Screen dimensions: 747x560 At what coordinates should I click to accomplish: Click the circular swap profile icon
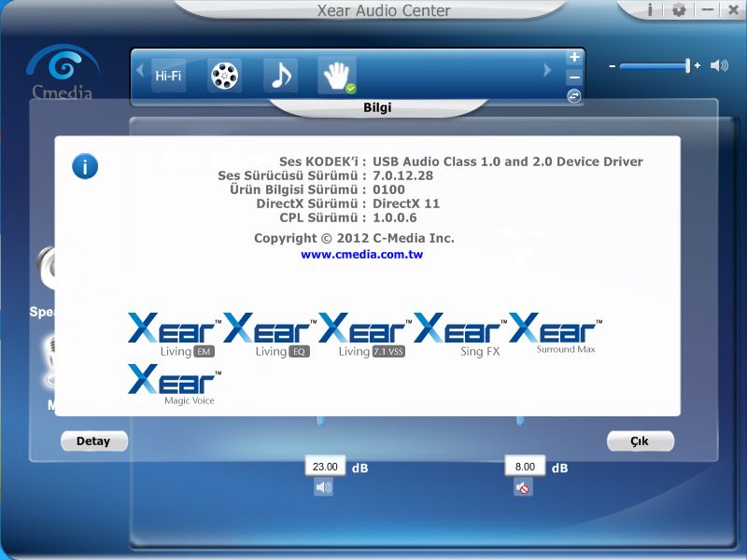[574, 96]
